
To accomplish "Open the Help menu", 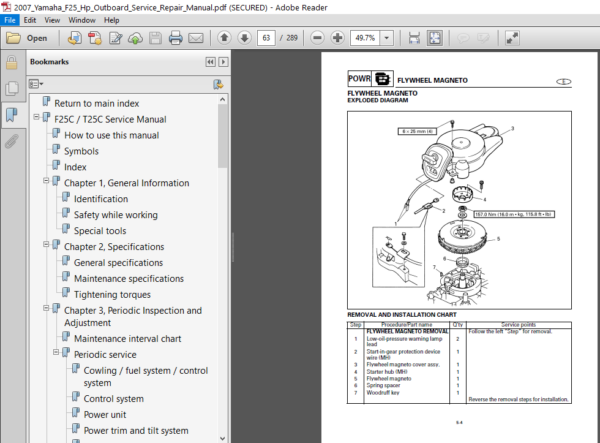I will 112,20.
